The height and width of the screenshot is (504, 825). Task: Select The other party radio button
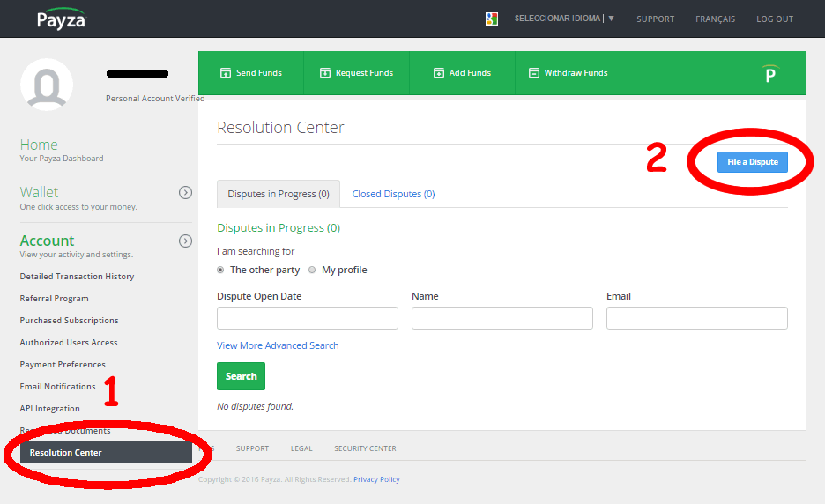(220, 270)
